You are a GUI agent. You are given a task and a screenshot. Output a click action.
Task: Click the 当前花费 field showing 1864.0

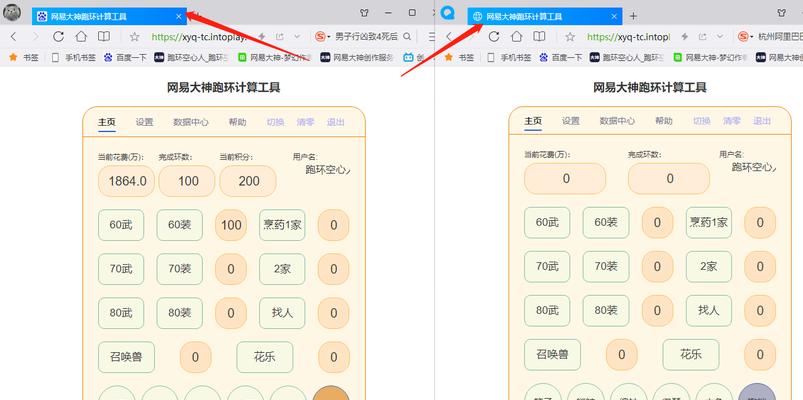(x=126, y=181)
